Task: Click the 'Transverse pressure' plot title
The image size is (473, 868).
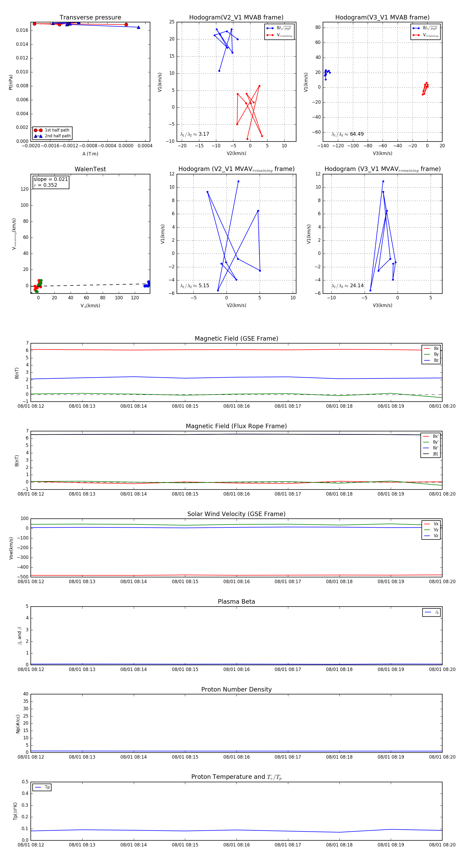Action: point(90,18)
